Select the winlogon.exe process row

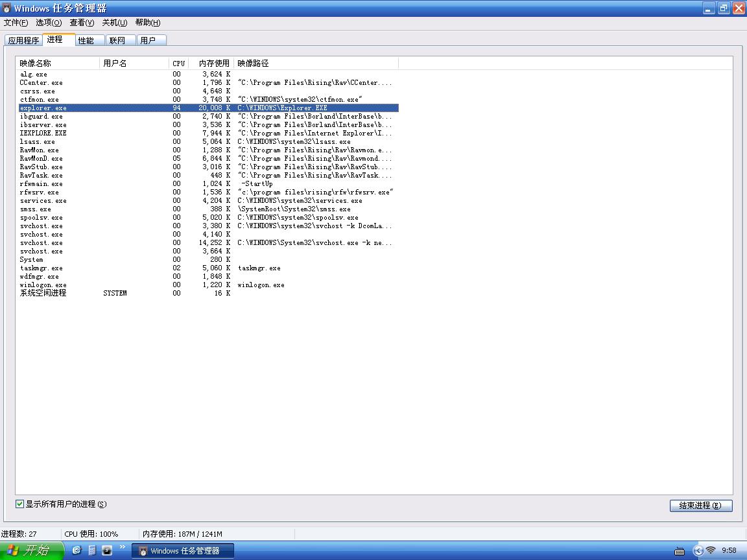[x=209, y=285]
